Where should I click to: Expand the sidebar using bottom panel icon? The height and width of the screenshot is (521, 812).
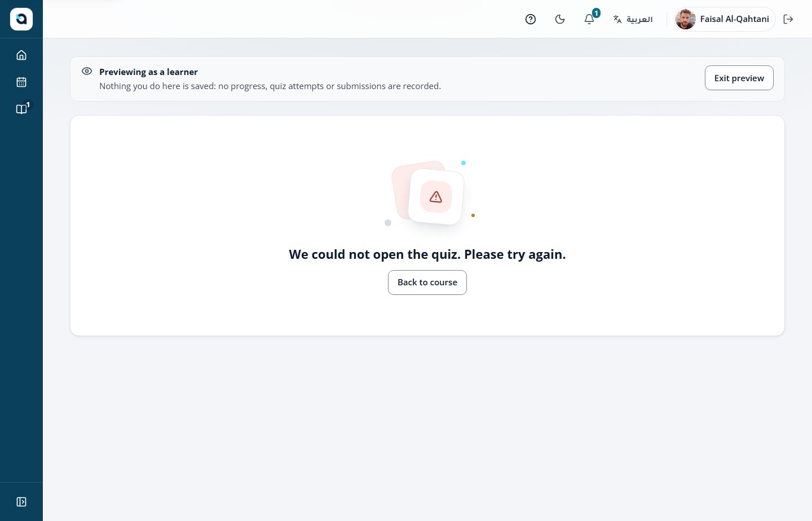click(21, 502)
